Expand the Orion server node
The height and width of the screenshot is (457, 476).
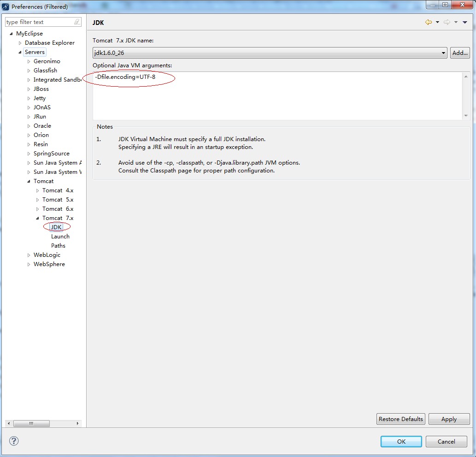click(x=29, y=135)
